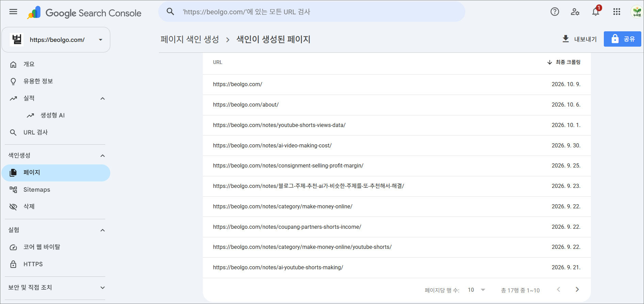644x304 pixels.
Task: Go to the next results page
Action: tap(577, 289)
